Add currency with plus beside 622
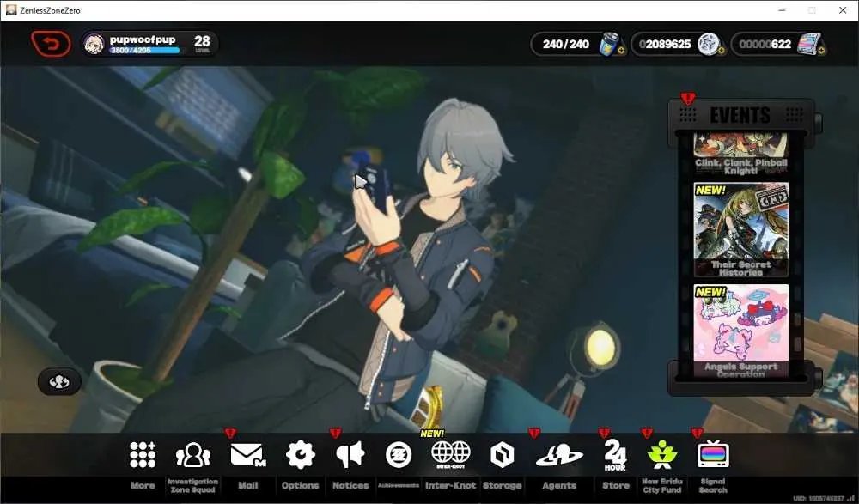The height and width of the screenshot is (504, 859). pos(821,51)
